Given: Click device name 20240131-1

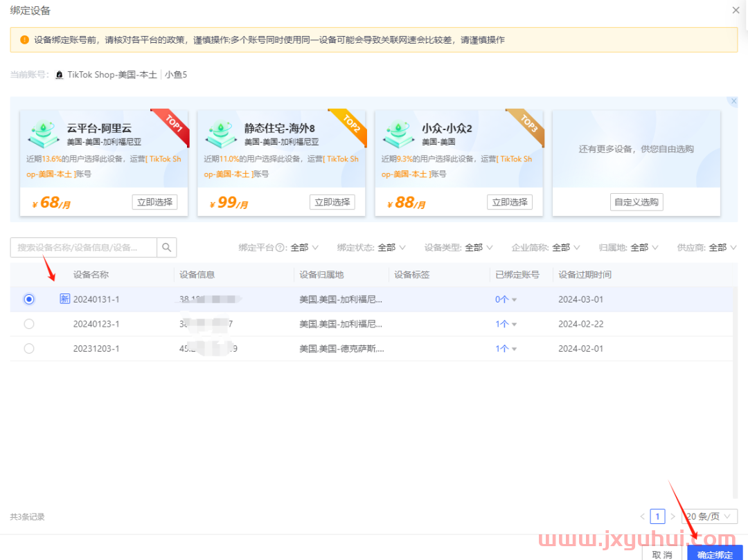Looking at the screenshot, I should point(96,299).
